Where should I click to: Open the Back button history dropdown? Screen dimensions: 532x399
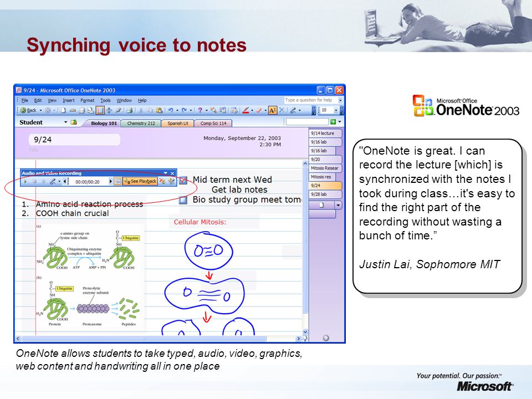[40, 110]
